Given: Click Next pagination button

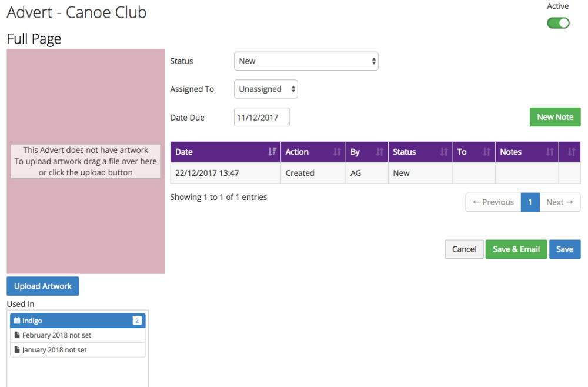Looking at the screenshot, I should (x=559, y=202).
